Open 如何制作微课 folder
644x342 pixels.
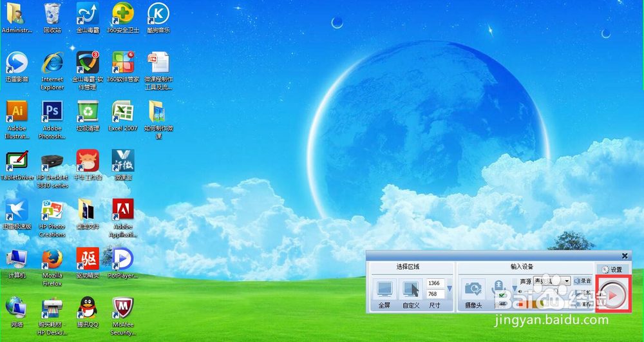click(x=158, y=119)
